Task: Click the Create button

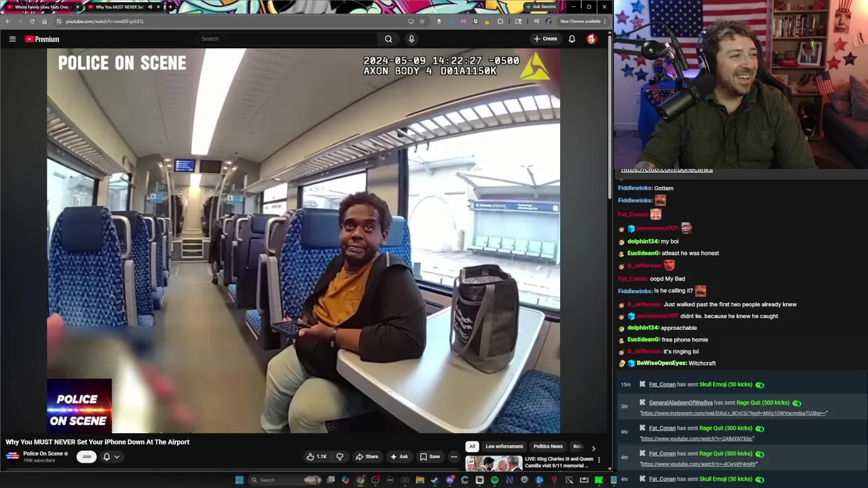Action: 545,39
